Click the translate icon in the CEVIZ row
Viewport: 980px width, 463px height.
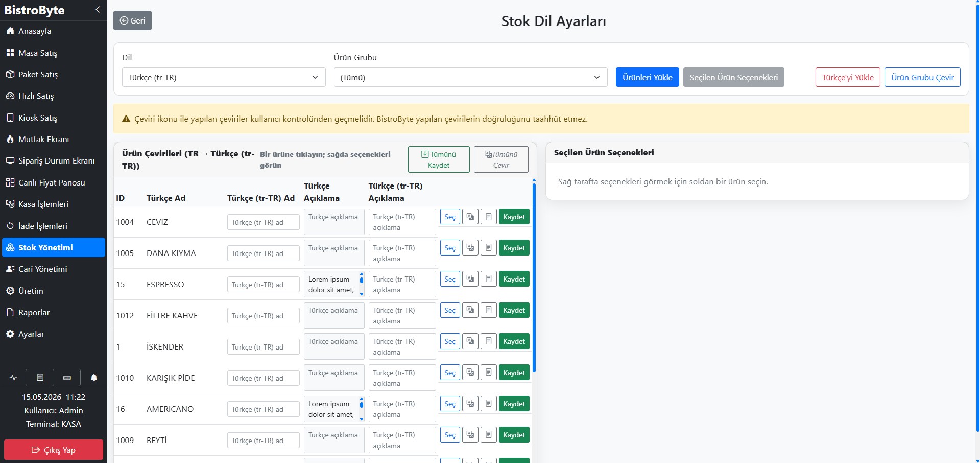click(470, 217)
